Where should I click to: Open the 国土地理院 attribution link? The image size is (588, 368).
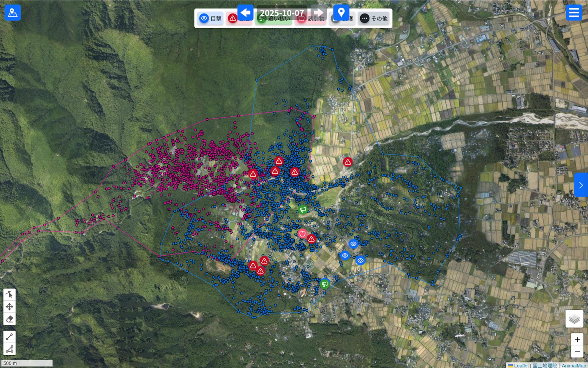(x=545, y=365)
